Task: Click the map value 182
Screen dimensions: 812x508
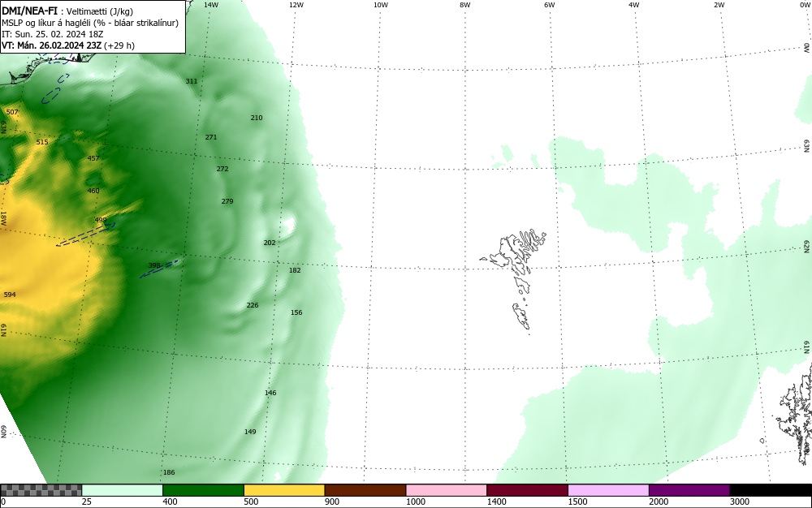Action: tap(295, 270)
